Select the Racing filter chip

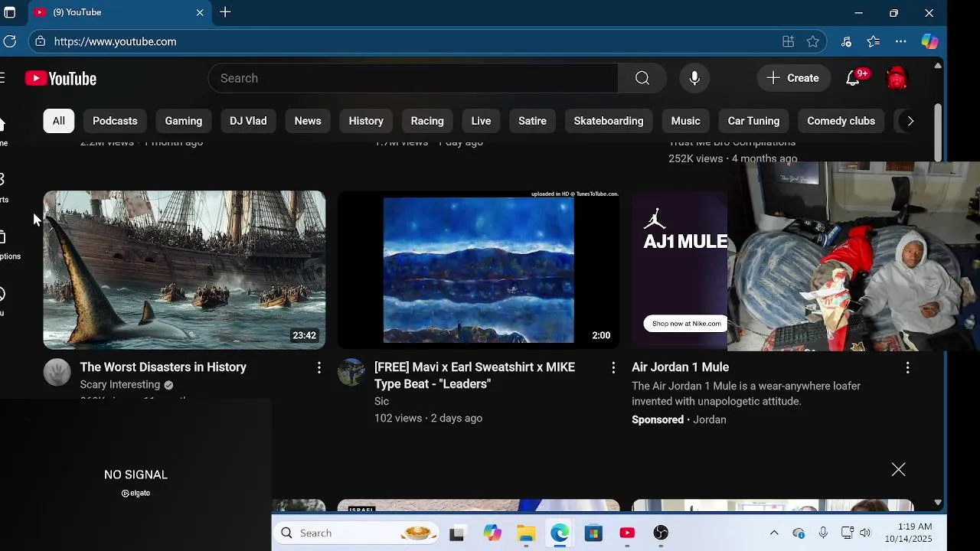427,121
